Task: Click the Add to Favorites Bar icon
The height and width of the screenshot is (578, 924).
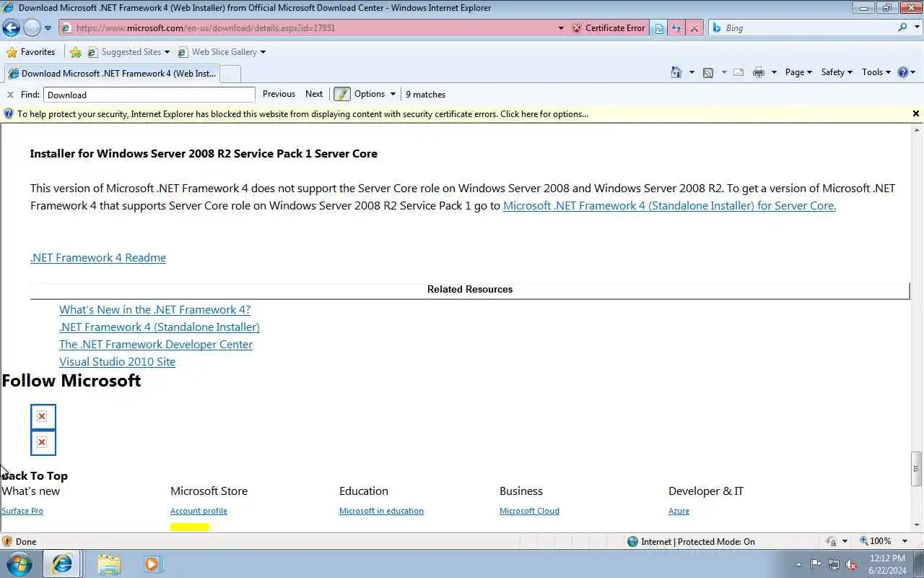Action: click(x=76, y=52)
